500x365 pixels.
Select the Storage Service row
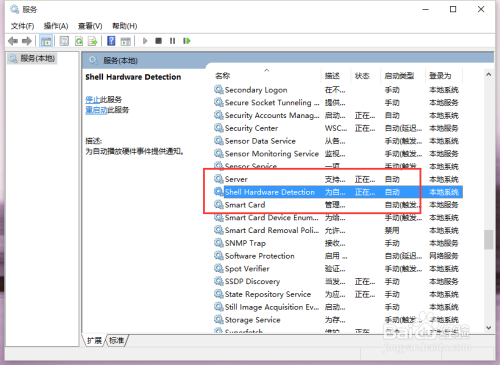click(337, 320)
